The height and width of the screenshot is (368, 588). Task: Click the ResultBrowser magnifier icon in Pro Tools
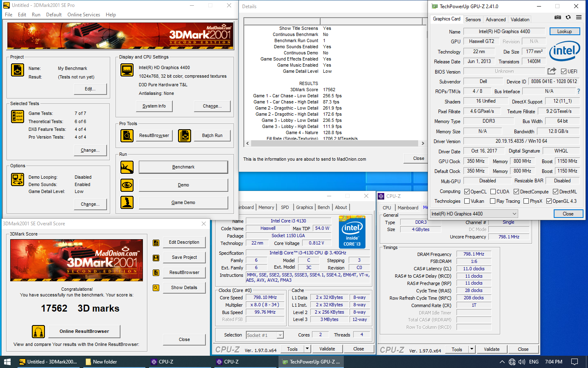(127, 135)
